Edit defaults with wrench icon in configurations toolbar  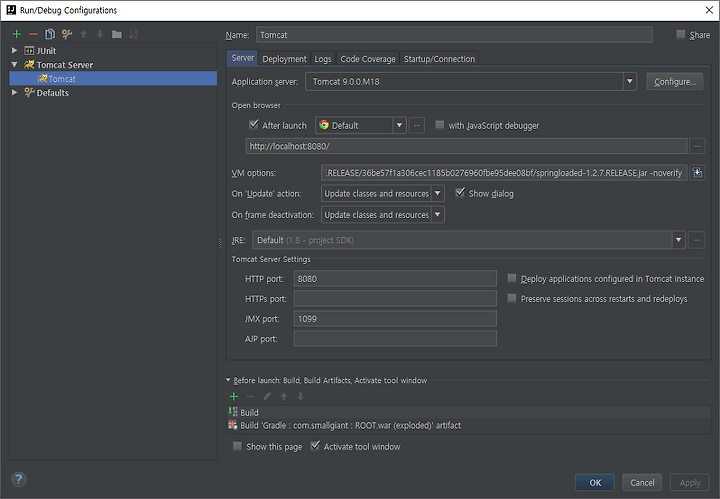click(67, 34)
